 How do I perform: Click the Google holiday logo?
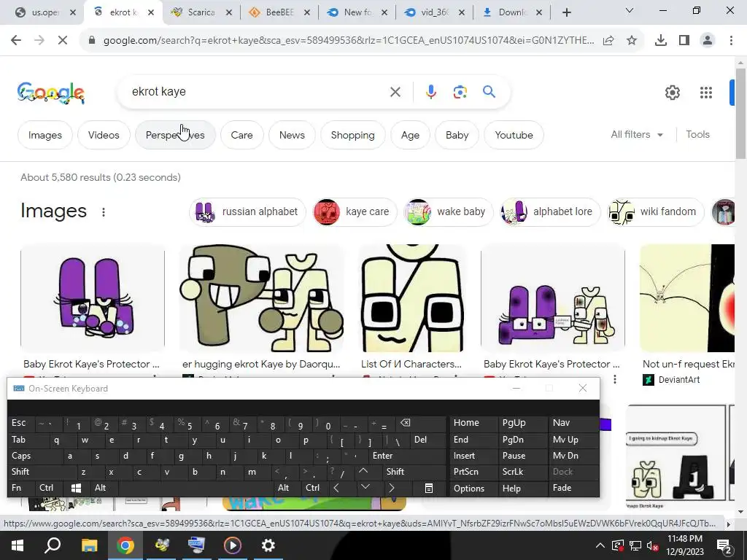click(51, 93)
